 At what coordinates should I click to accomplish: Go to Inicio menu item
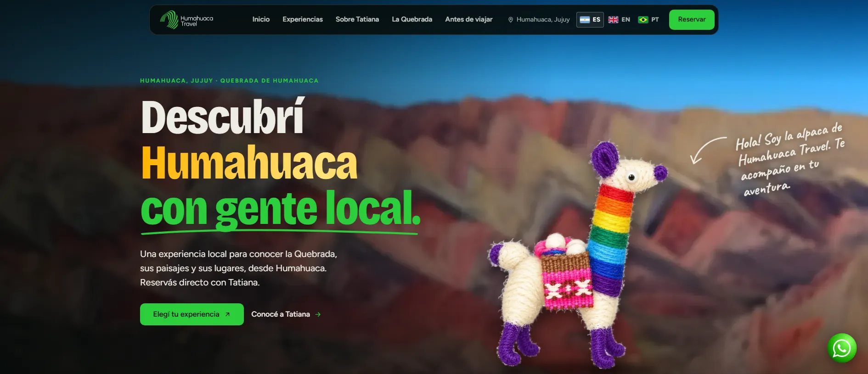(261, 19)
